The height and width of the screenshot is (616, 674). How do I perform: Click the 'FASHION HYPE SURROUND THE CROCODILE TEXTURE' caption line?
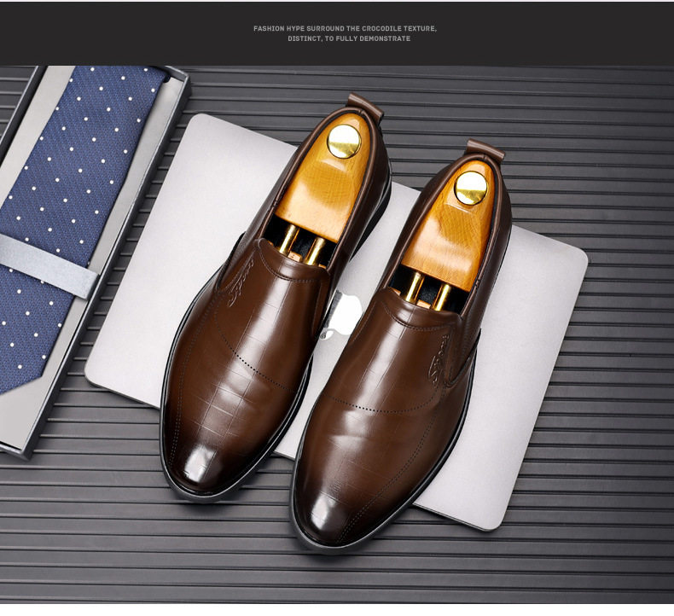346,28
